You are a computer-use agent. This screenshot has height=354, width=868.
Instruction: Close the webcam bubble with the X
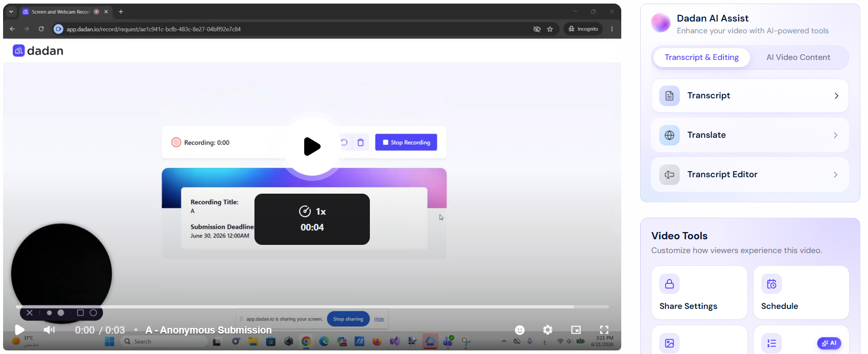click(x=29, y=313)
